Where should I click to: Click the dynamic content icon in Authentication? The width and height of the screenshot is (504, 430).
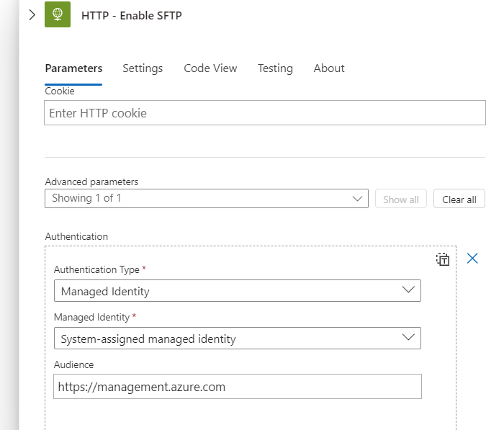[443, 259]
